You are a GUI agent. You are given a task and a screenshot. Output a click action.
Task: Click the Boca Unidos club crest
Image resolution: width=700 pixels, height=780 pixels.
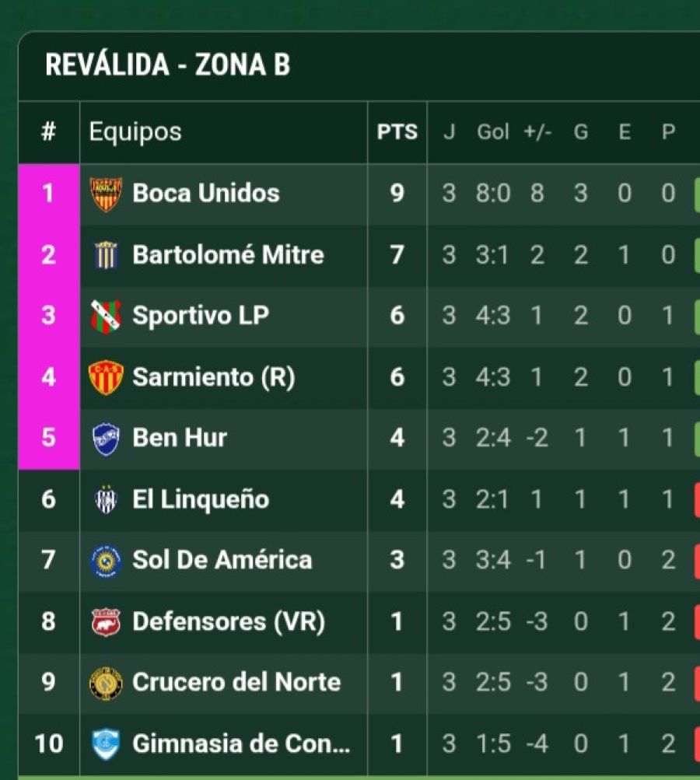point(106,194)
